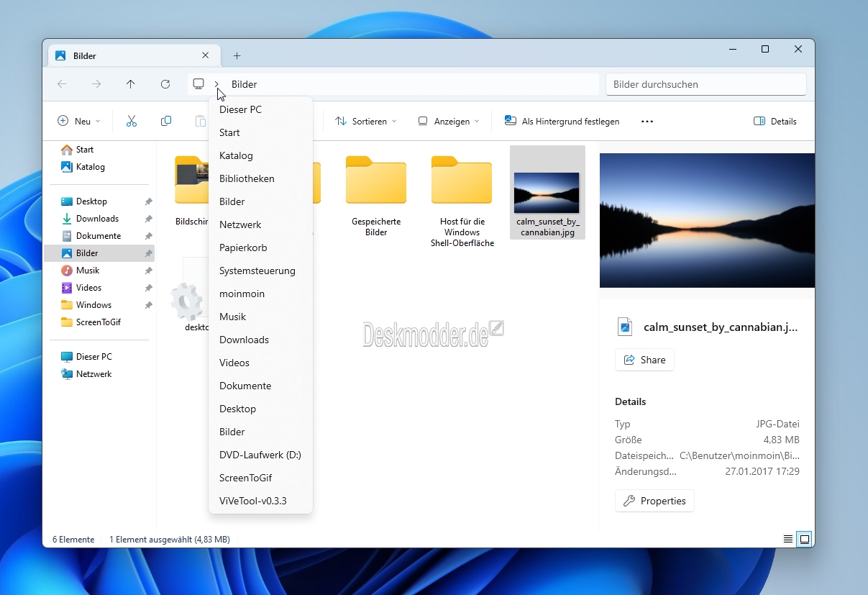
Task: Select Bilder in the navigation sidebar
Action: point(99,253)
